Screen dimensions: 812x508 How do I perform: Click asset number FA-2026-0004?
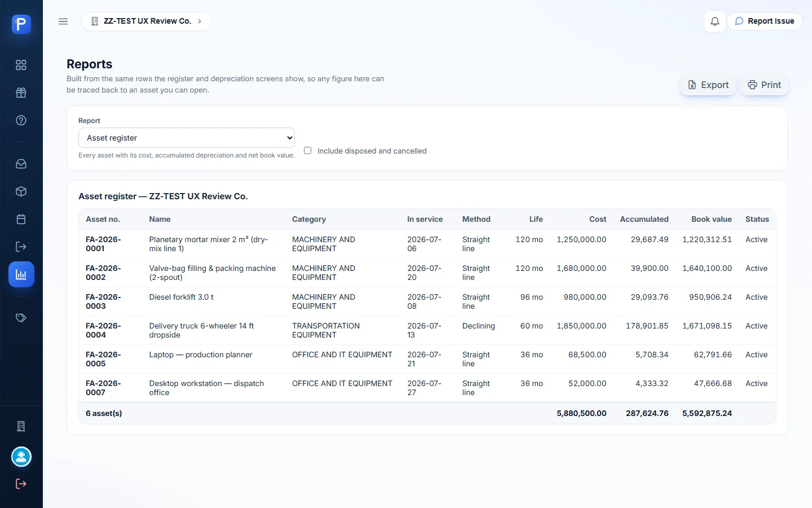click(x=103, y=330)
